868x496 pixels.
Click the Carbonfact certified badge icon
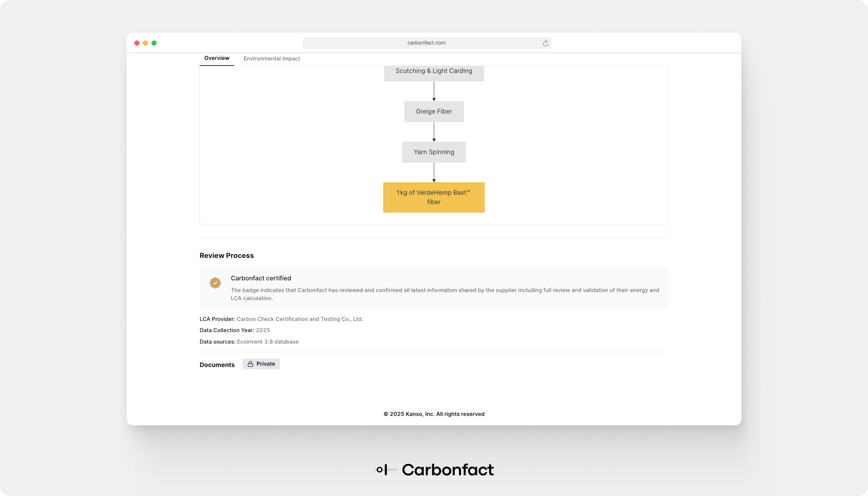(215, 283)
